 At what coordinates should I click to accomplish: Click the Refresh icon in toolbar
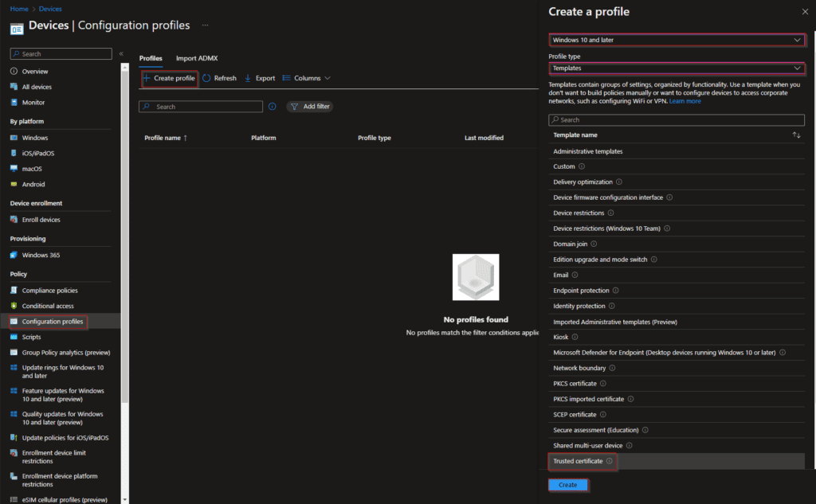[206, 78]
